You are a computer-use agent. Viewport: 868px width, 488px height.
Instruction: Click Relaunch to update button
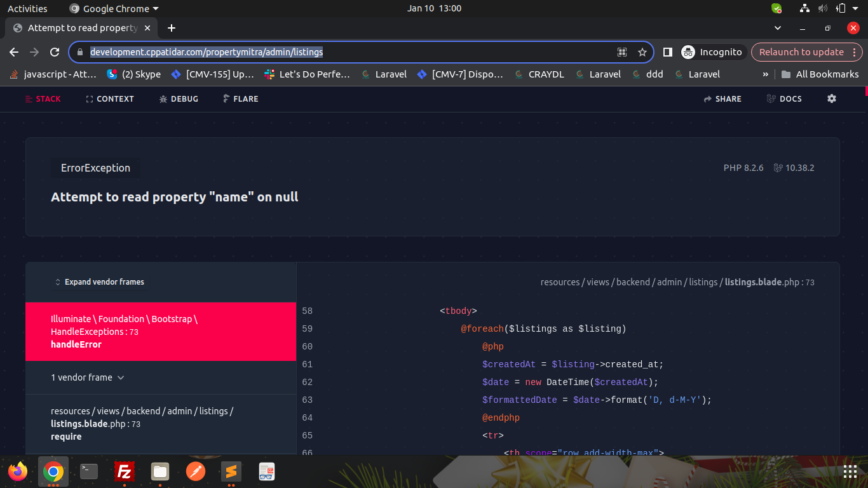(x=801, y=52)
